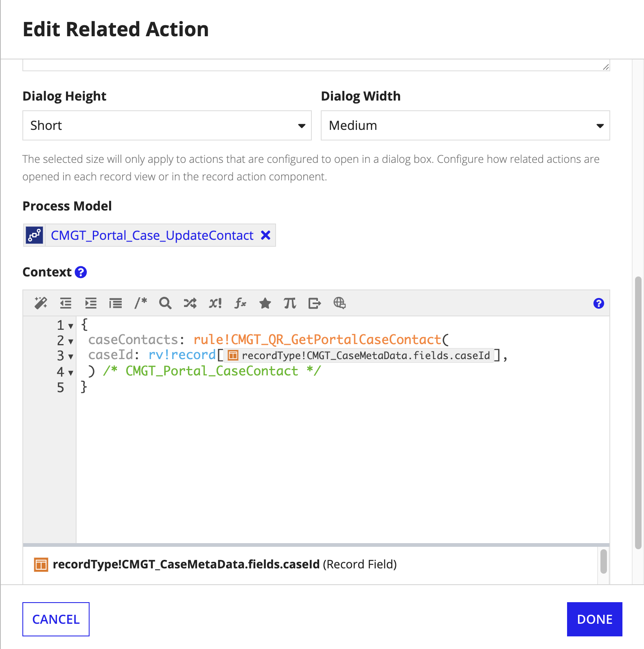Remove the selected process model with X

point(266,235)
